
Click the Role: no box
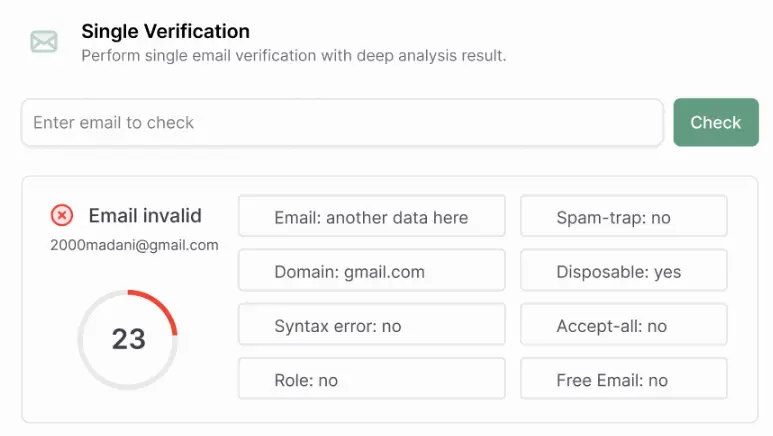[x=372, y=379]
